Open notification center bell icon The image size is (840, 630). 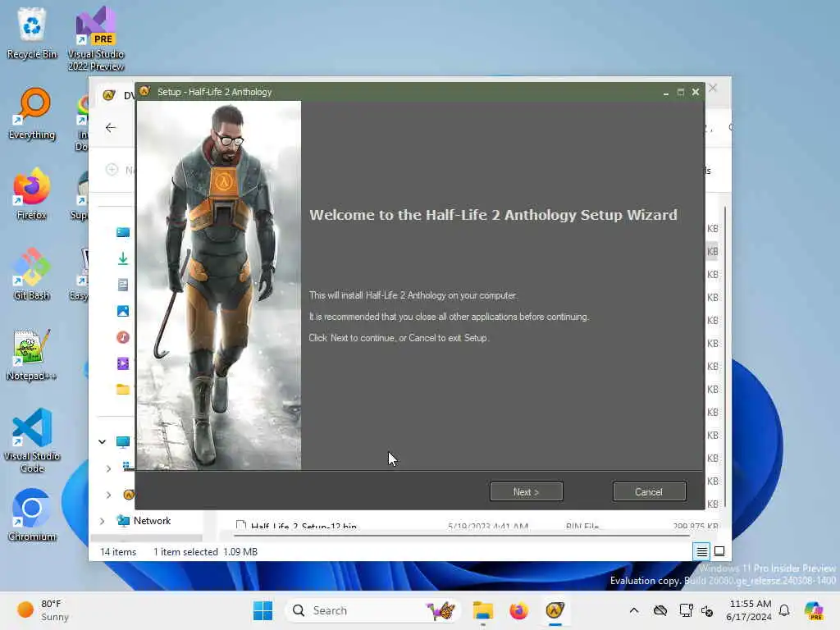pyautogui.click(x=784, y=610)
